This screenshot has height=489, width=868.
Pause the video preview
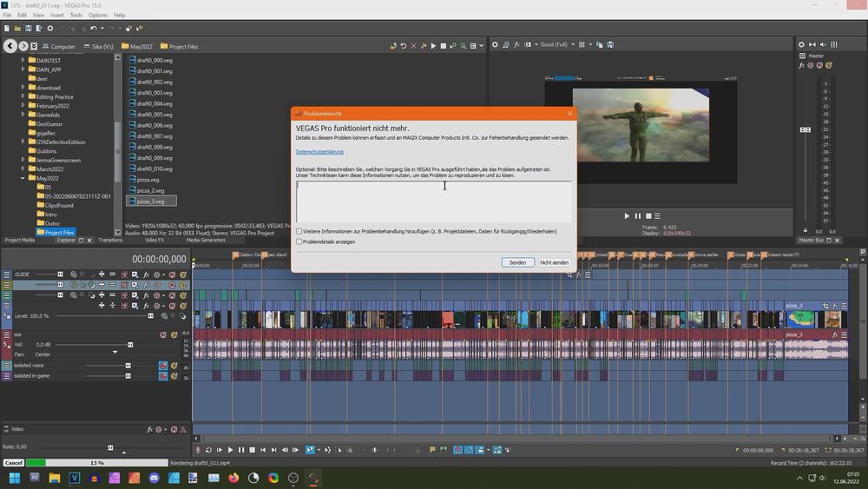click(637, 216)
